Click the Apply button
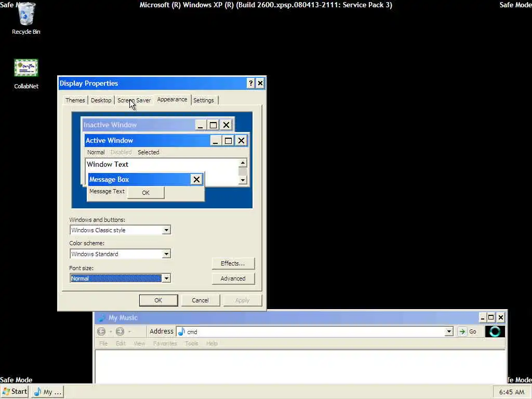Image resolution: width=532 pixels, height=399 pixels. [242, 300]
